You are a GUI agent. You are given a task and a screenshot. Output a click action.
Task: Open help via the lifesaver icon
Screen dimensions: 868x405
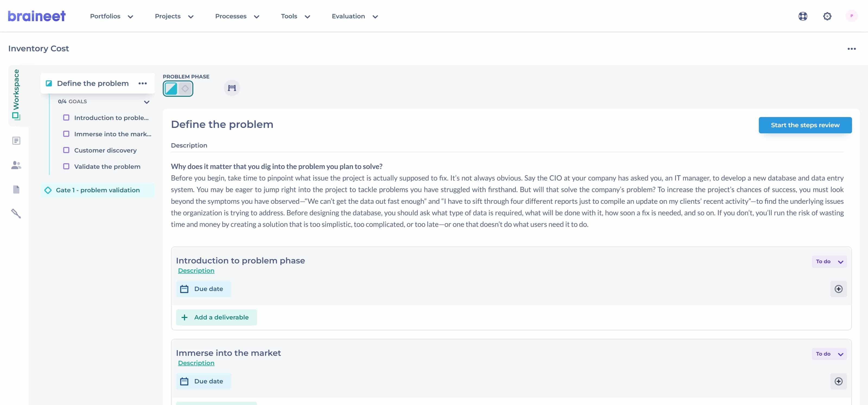[803, 16]
